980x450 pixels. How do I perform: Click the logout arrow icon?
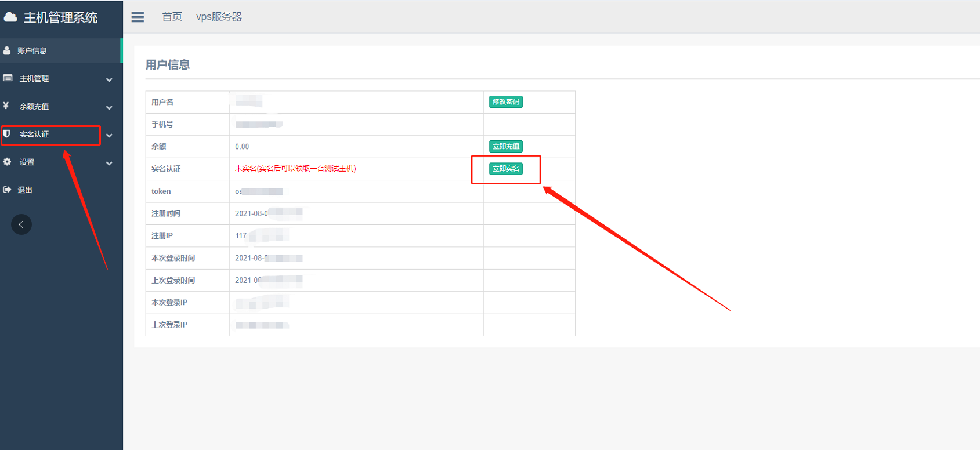coord(7,190)
